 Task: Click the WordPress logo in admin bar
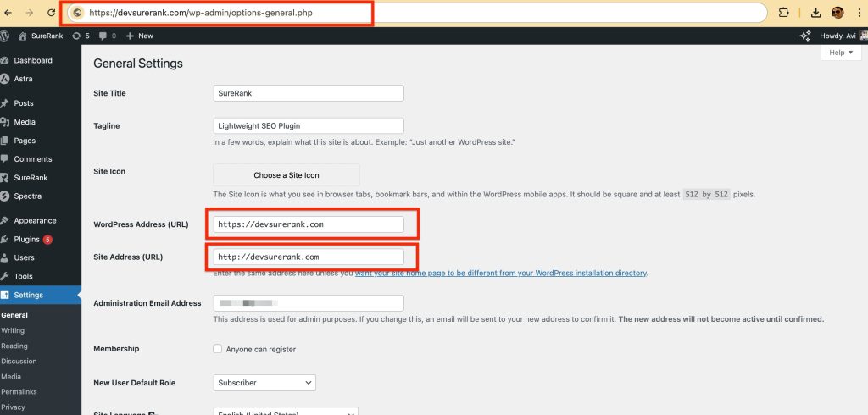coord(5,36)
